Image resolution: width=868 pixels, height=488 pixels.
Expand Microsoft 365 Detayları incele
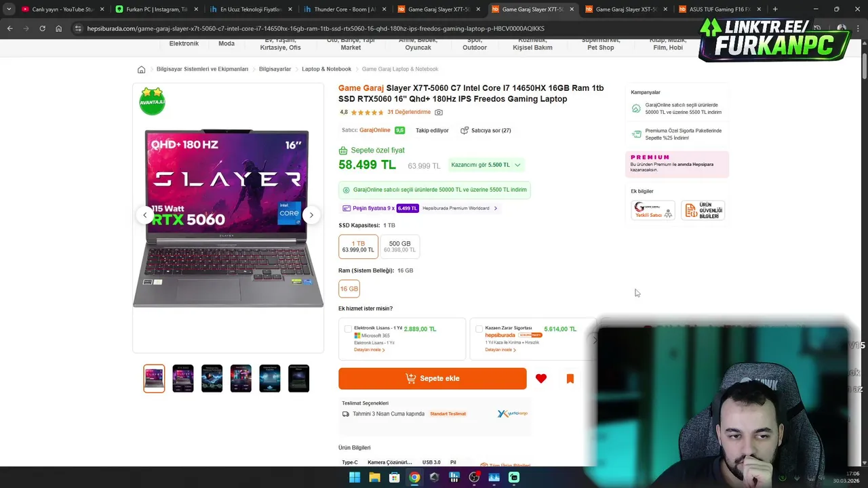tap(369, 350)
